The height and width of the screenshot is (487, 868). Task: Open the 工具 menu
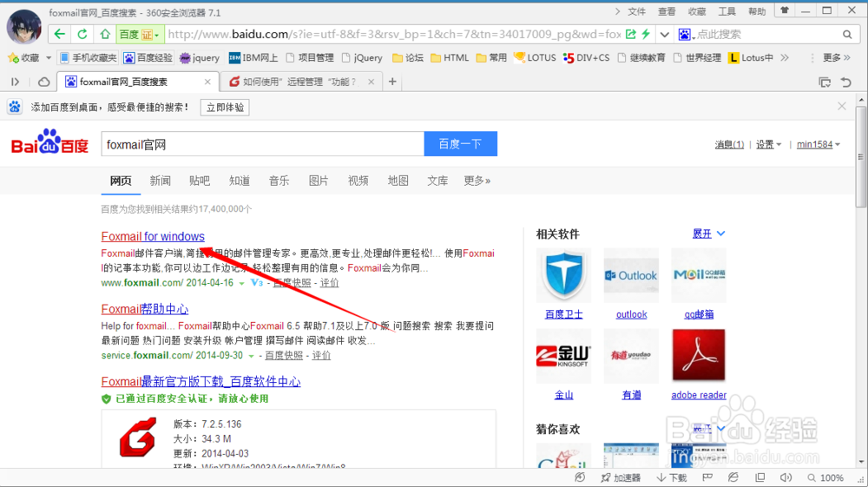tap(727, 11)
